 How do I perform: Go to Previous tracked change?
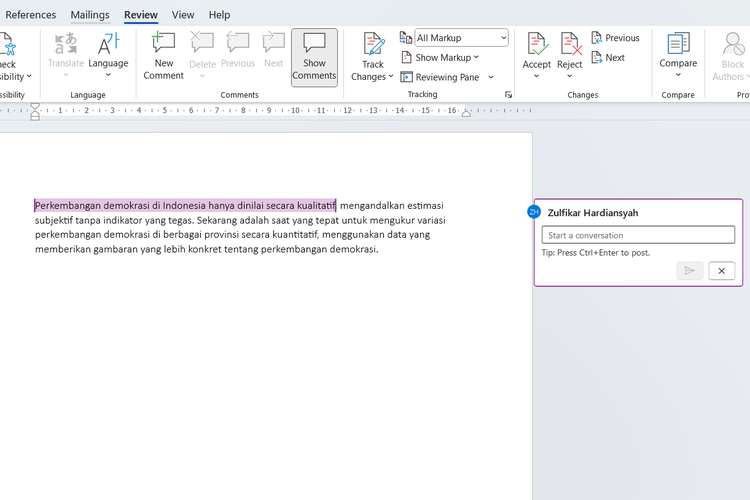point(615,37)
